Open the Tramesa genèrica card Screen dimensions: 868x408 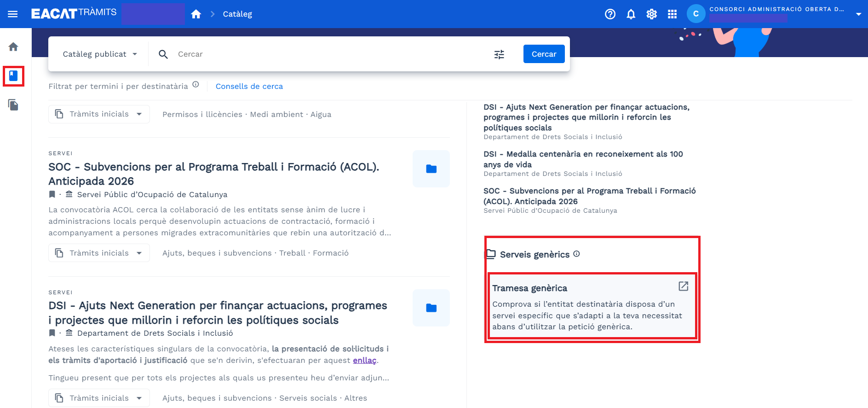pyautogui.click(x=592, y=306)
